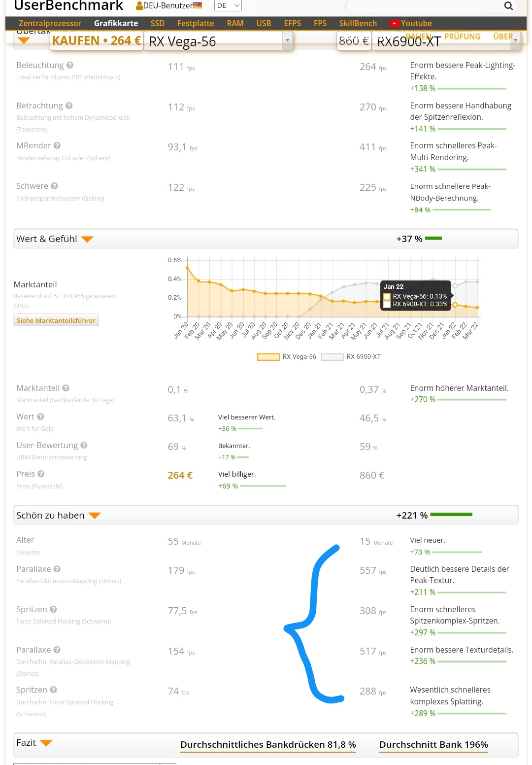
Task: Open help icon next to Preis
Action: 41,474
